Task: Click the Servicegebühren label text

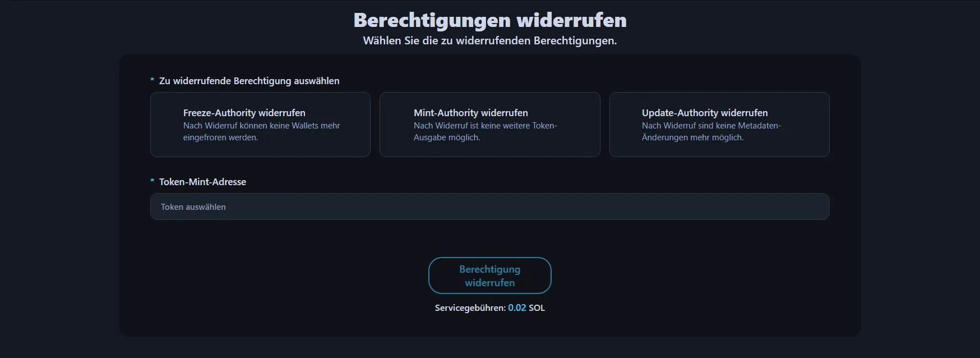Action: coord(470,307)
